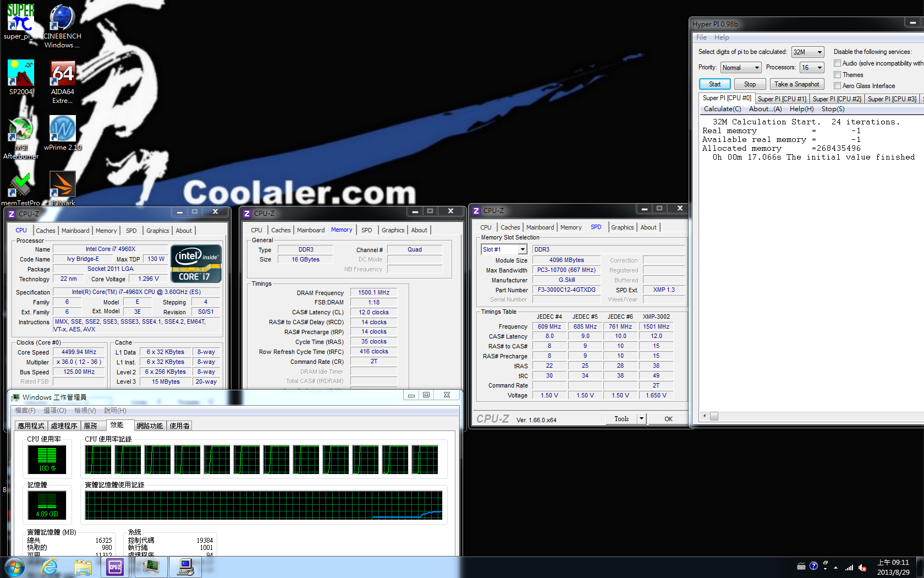Open MSI Afterburner desktop icon
This screenshot has height=578, width=924.
tap(21, 138)
